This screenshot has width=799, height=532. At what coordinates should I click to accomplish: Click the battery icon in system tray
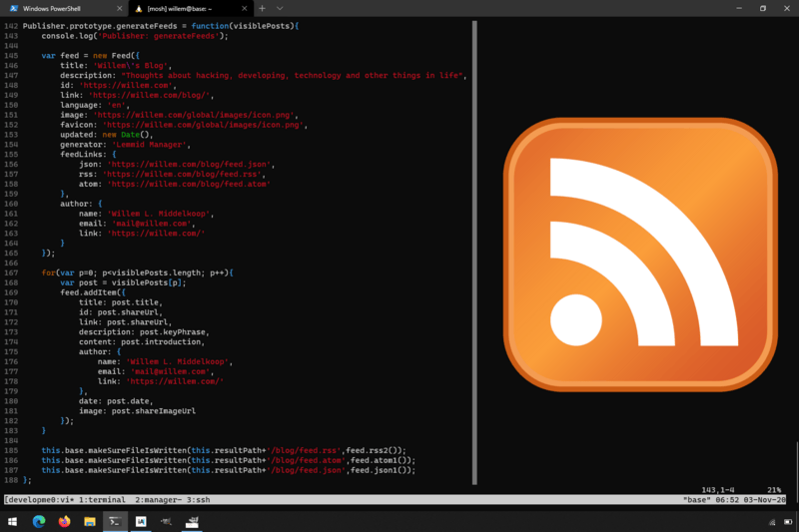[786, 522]
